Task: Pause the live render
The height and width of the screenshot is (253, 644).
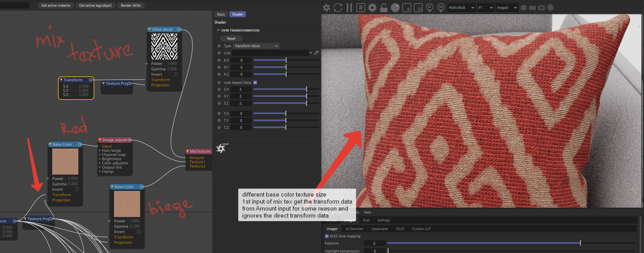Action: [x=349, y=7]
